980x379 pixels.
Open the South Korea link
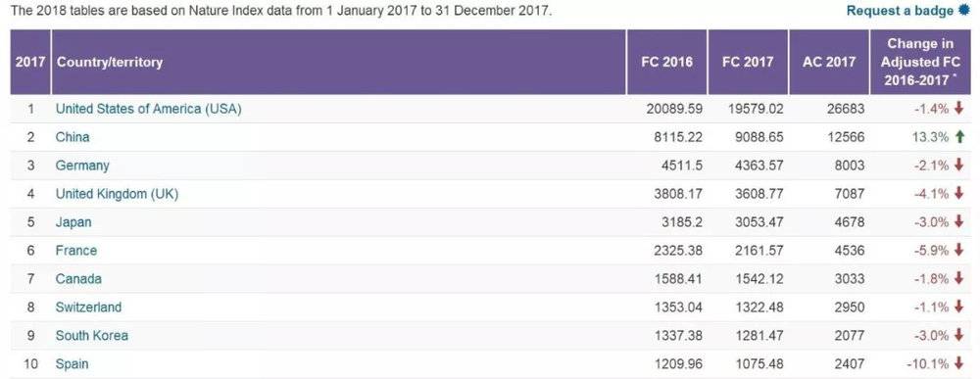coord(92,335)
